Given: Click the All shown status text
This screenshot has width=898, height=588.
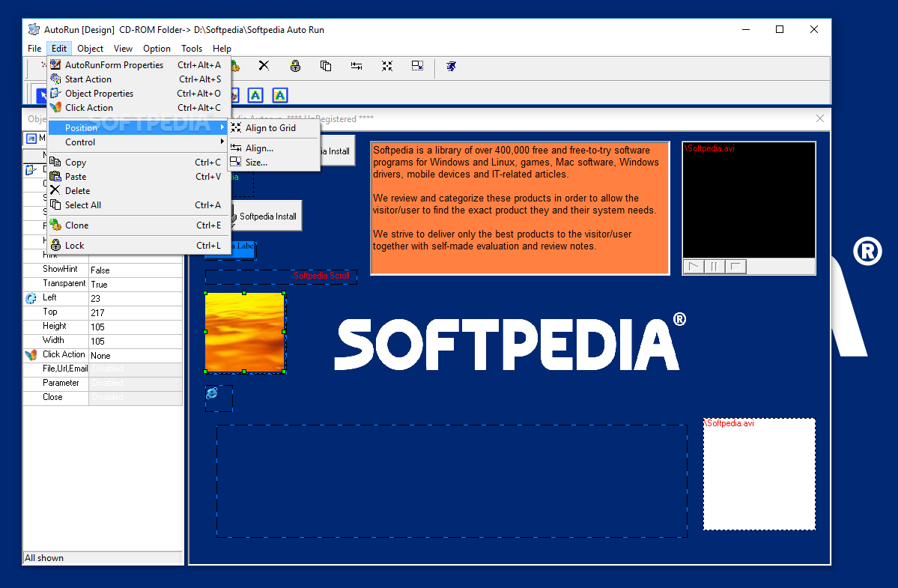Looking at the screenshot, I should point(44,557).
